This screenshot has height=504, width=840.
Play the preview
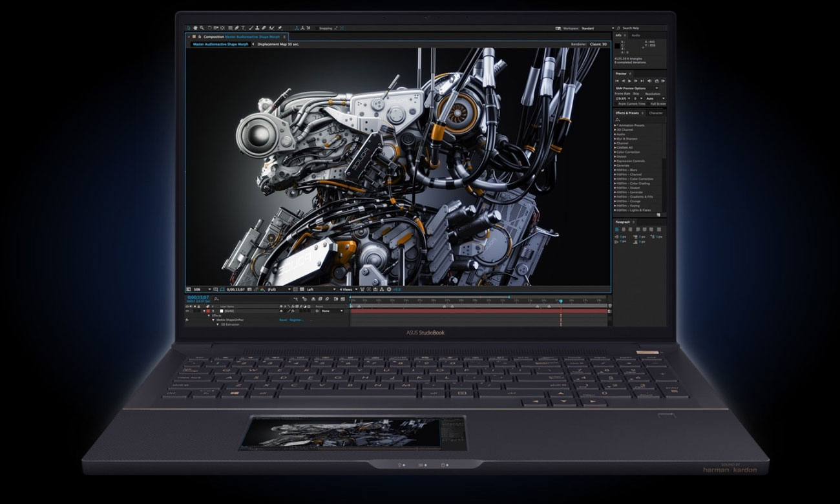click(x=629, y=81)
